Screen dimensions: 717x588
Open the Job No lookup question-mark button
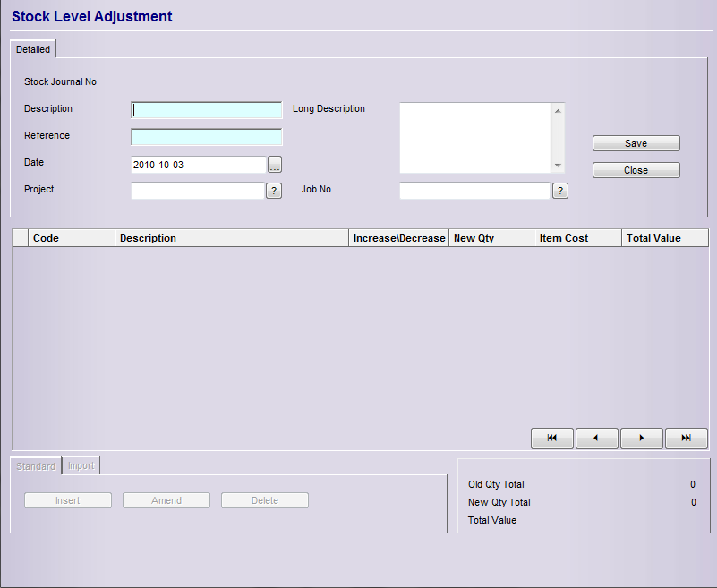(x=560, y=191)
